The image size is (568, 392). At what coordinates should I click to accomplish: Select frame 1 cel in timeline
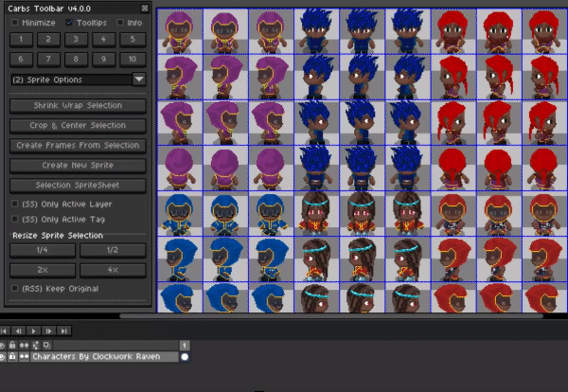tap(185, 357)
